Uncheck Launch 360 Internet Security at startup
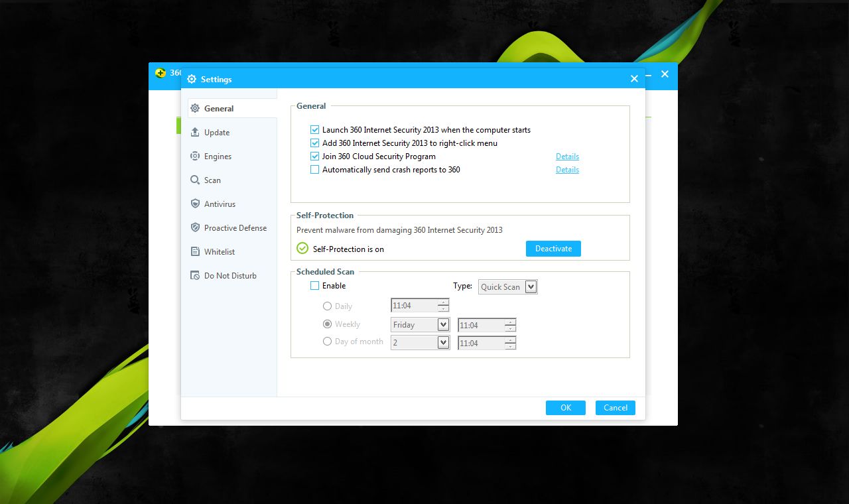849x504 pixels. coord(315,130)
